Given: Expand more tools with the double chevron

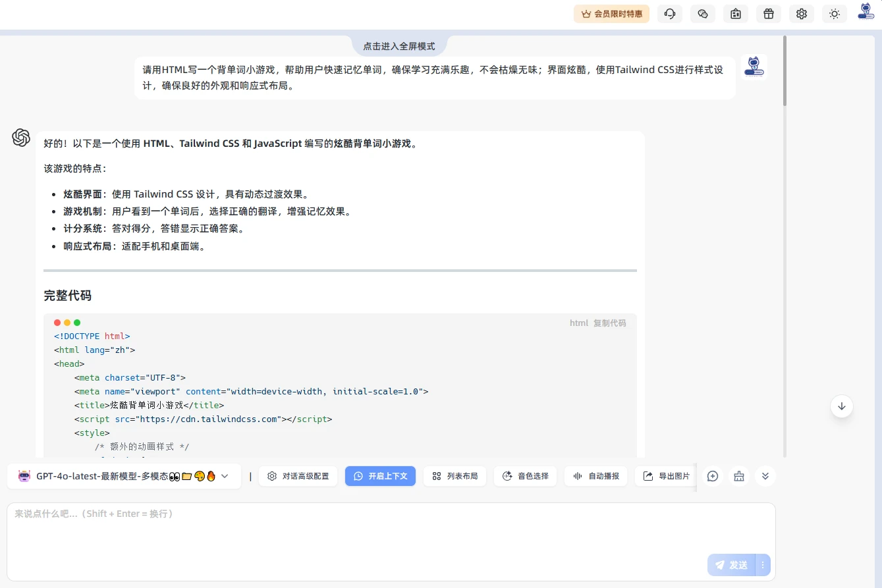Looking at the screenshot, I should [x=765, y=476].
